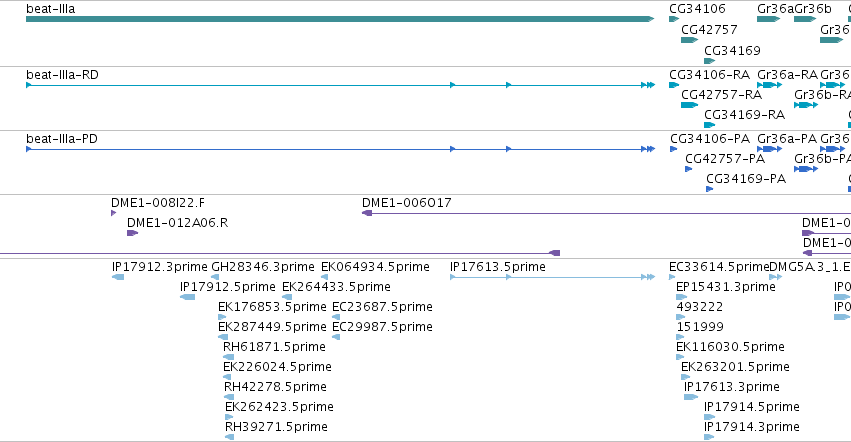Image resolution: width=851 pixels, height=442 pixels.
Task: Select CG42757-PA protein label
Action: click(725, 159)
